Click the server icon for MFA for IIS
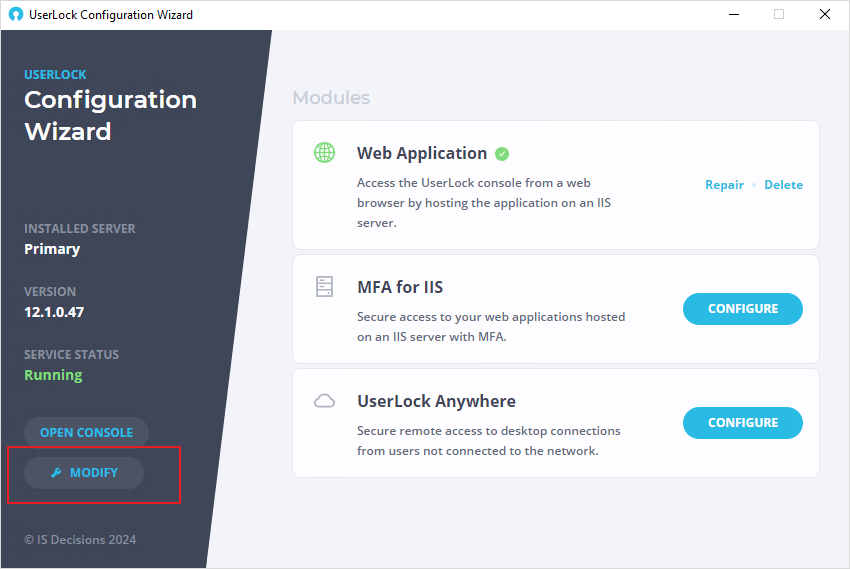 point(324,286)
